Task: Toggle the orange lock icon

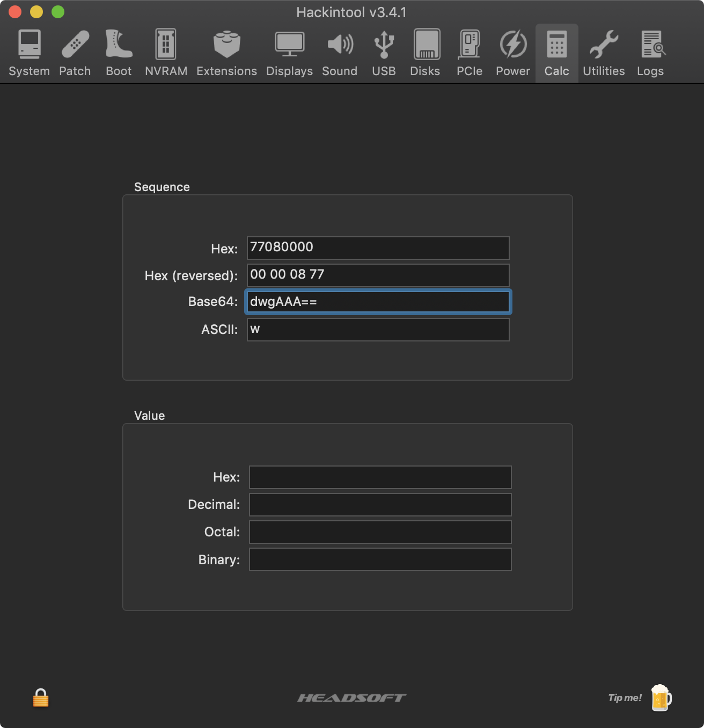Action: point(41,698)
